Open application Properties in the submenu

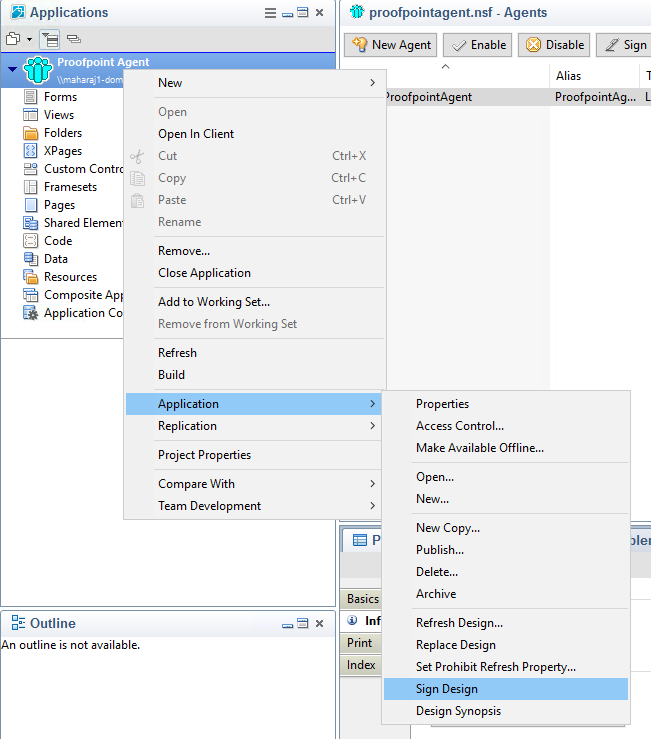(506, 404)
